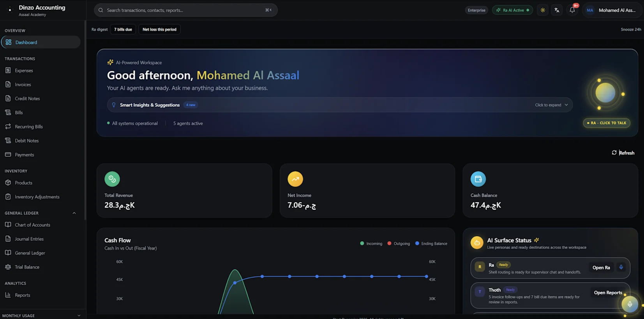Click the Recurring Bills sidebar icon
Viewport: 644px width, 319px height.
pyautogui.click(x=8, y=127)
